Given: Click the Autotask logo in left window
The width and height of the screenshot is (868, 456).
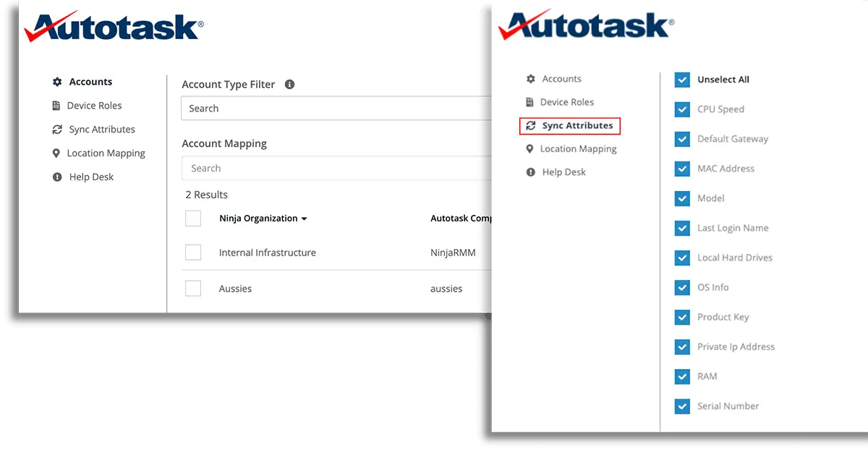Looking at the screenshot, I should 114,26.
